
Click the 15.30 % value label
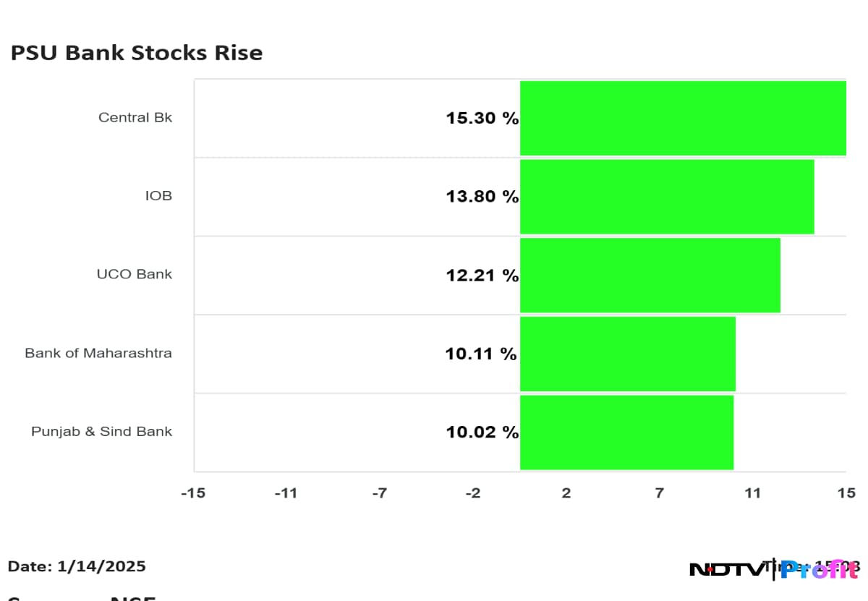click(482, 119)
